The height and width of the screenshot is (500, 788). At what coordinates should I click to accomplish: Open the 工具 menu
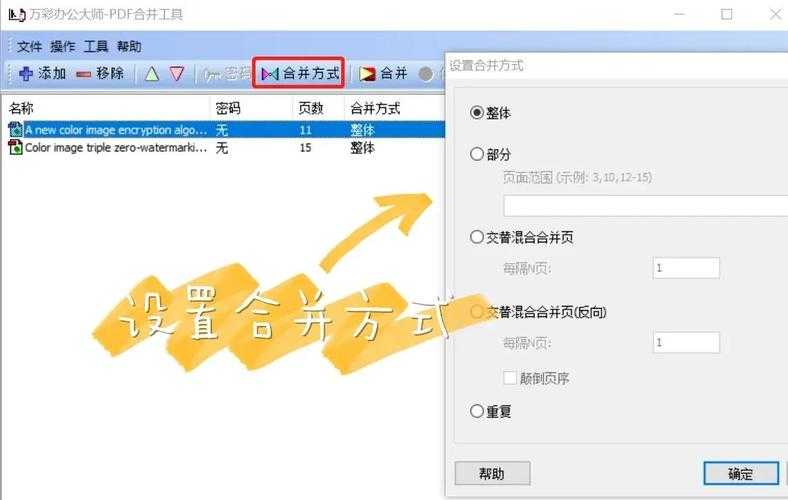(95, 47)
